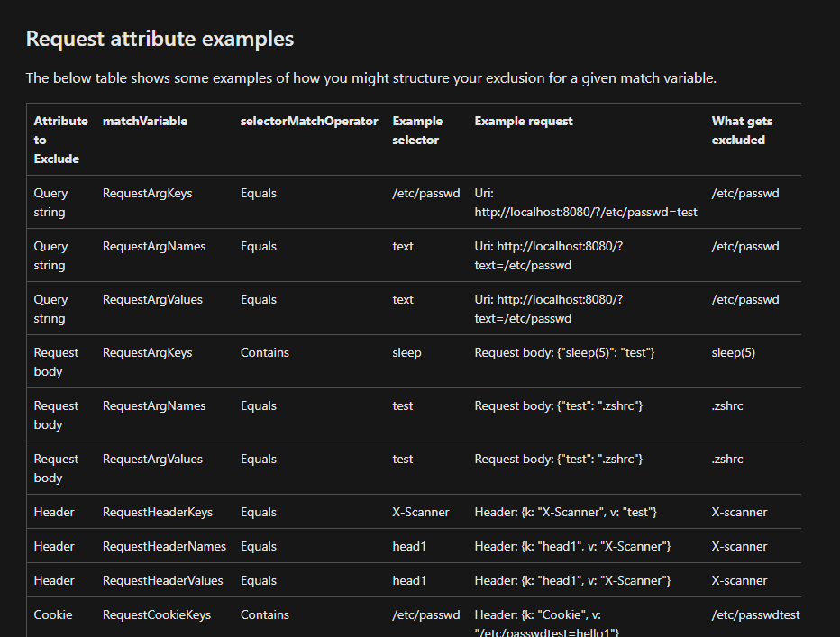The image size is (840, 637).
Task: Click the 'Request attribute examples' heading
Action: pyautogui.click(x=160, y=39)
